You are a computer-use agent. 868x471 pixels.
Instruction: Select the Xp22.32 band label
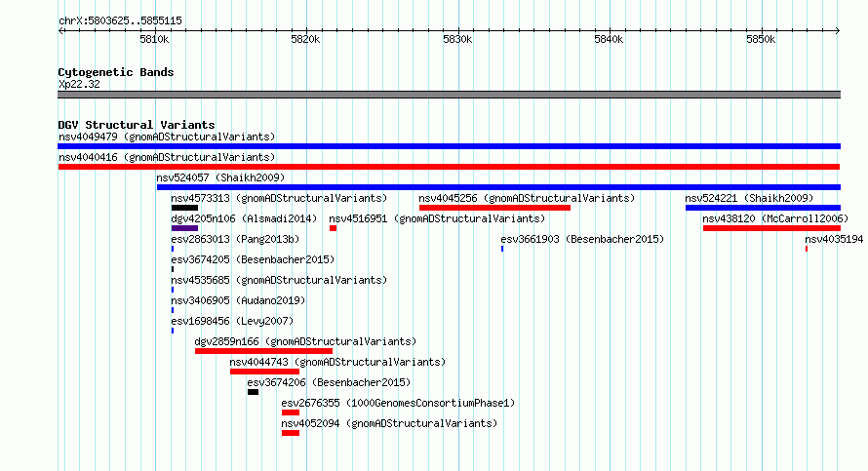tap(79, 84)
